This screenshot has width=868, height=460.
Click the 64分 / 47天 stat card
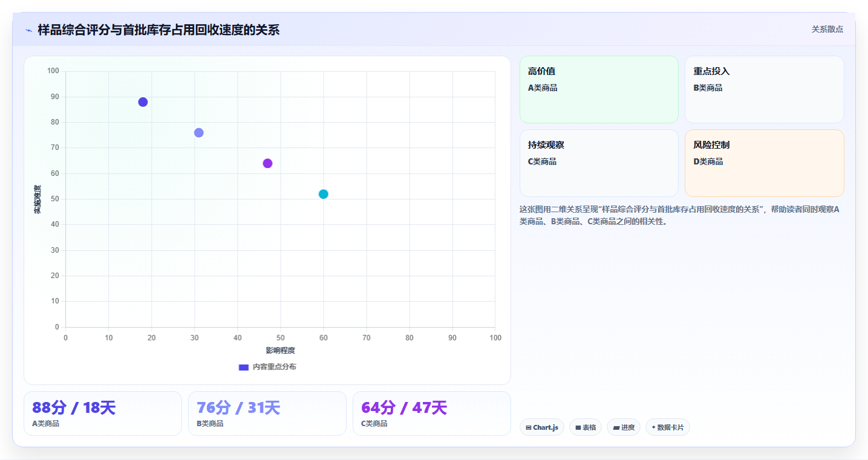pyautogui.click(x=432, y=413)
